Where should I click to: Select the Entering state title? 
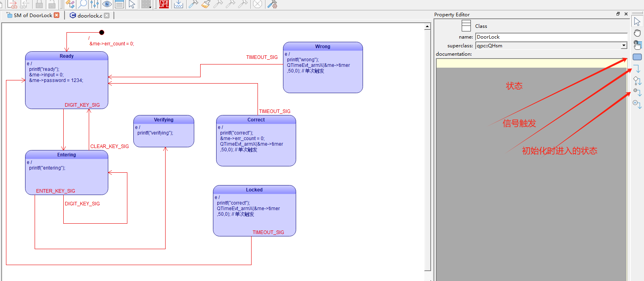coord(66,155)
